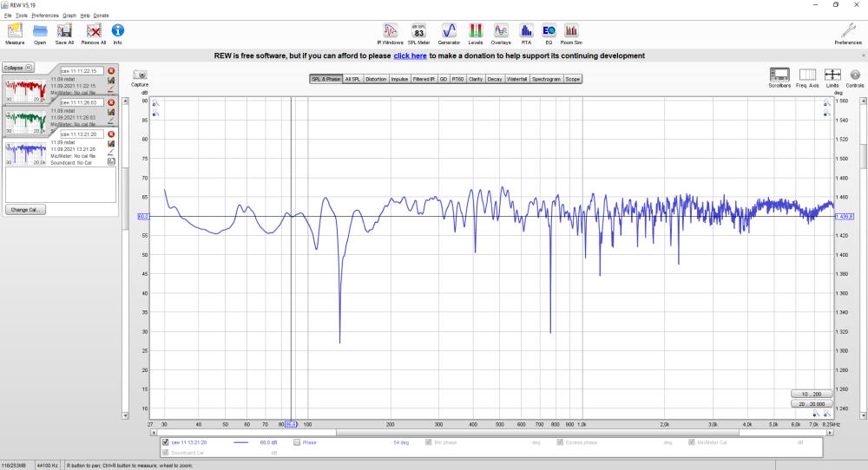
Task: Open the Room Sim tool
Action: click(571, 34)
